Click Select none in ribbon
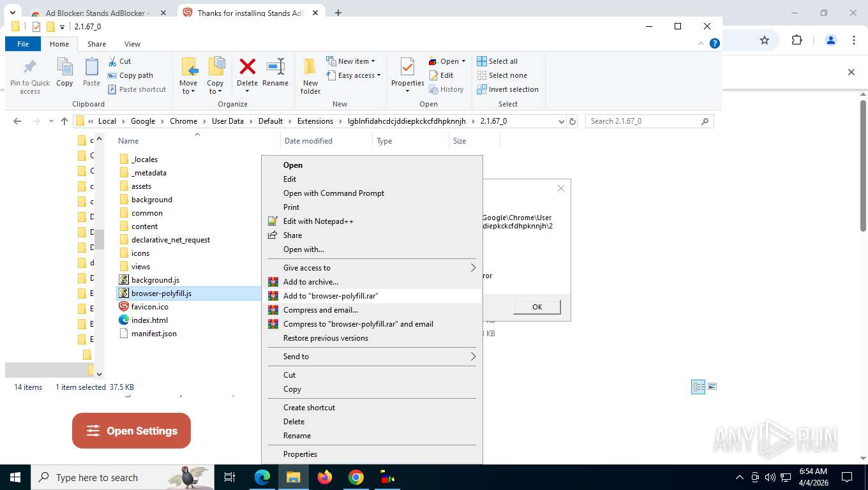Viewport: 868px width, 490px height. tap(502, 75)
